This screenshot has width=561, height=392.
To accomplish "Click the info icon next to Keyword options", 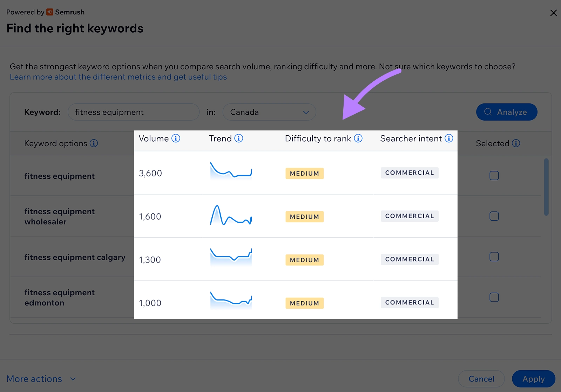I will (94, 143).
